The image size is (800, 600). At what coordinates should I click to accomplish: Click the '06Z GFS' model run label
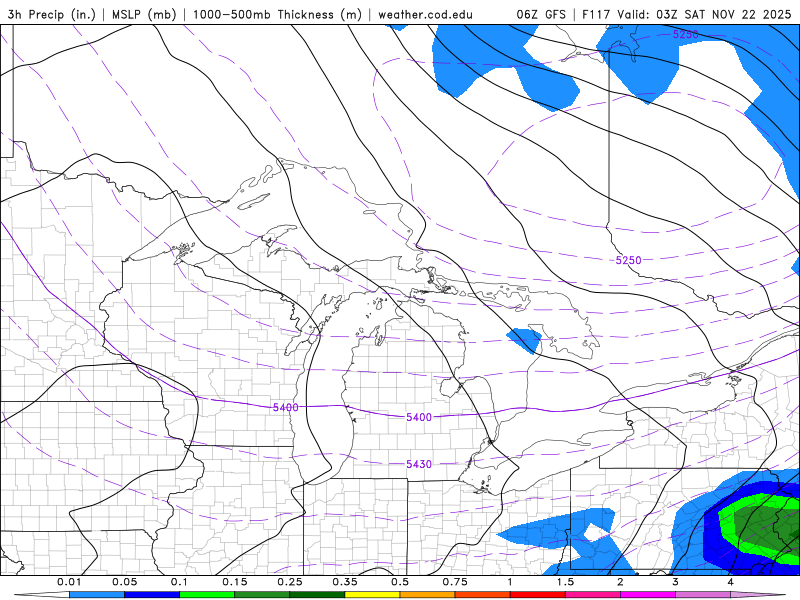pyautogui.click(x=541, y=14)
